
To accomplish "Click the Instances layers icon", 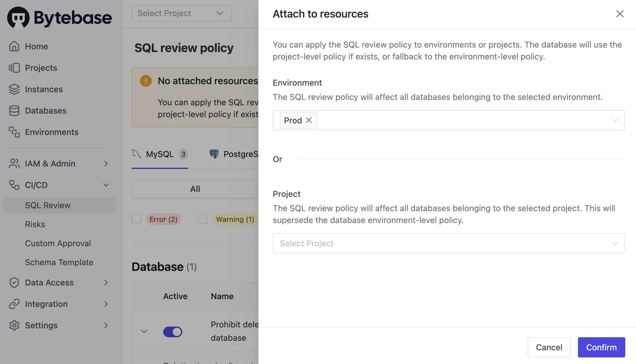I will click(14, 89).
